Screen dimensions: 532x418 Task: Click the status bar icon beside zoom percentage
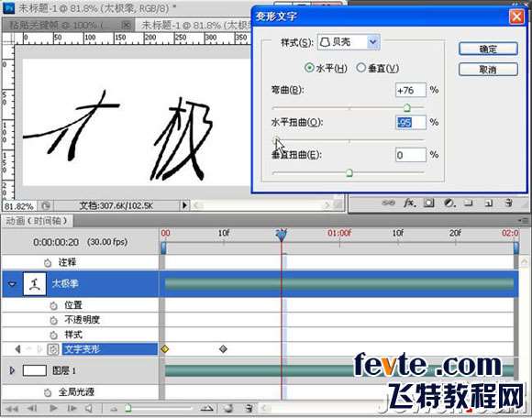(46, 205)
